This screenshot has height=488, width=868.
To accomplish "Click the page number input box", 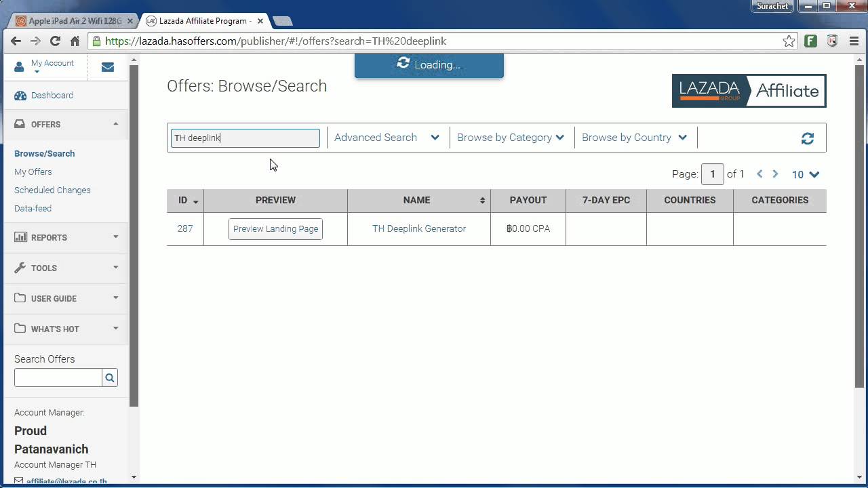I will [712, 174].
